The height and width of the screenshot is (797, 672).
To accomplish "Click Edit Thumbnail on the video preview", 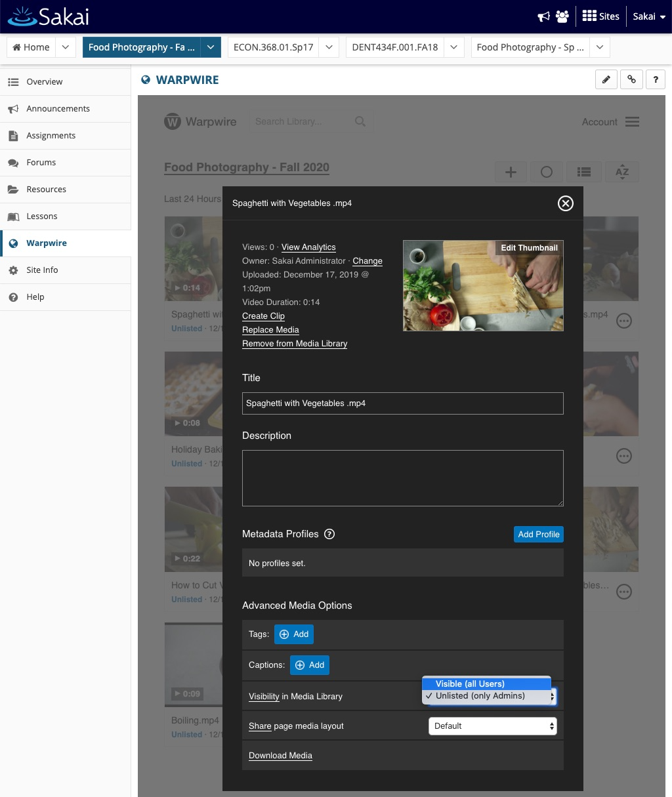I will (529, 248).
